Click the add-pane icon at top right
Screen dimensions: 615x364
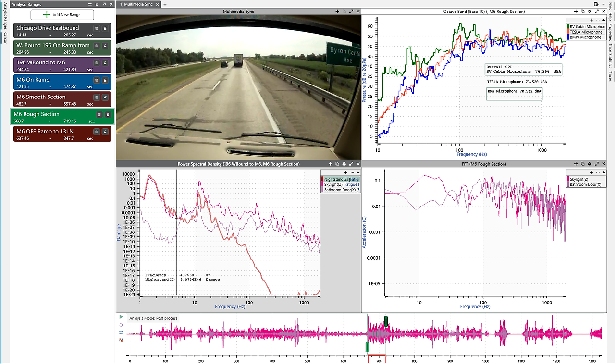click(x=596, y=4)
